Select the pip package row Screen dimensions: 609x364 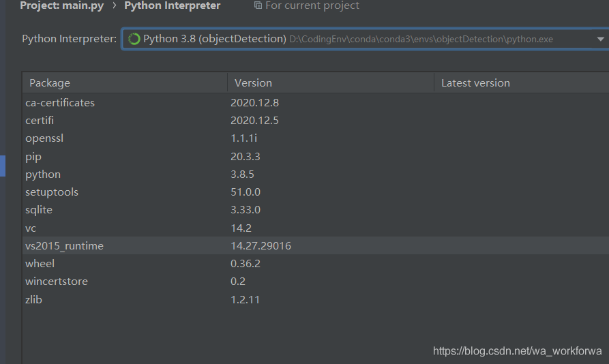[x=316, y=156]
